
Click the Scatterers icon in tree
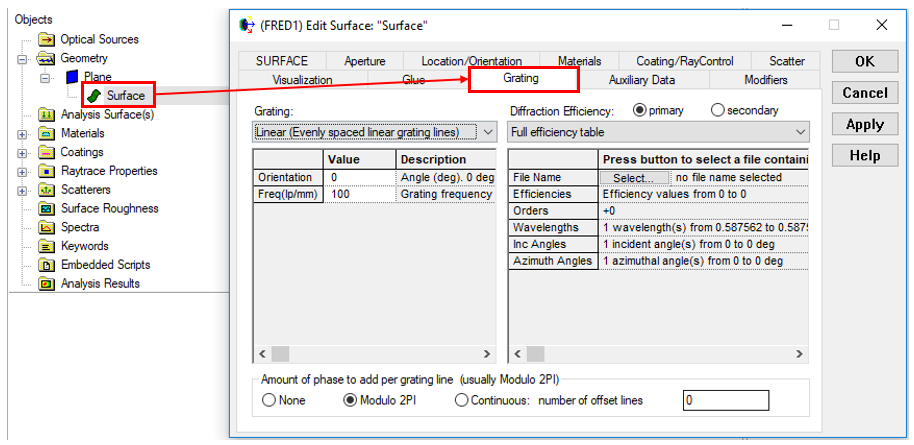[x=46, y=190]
